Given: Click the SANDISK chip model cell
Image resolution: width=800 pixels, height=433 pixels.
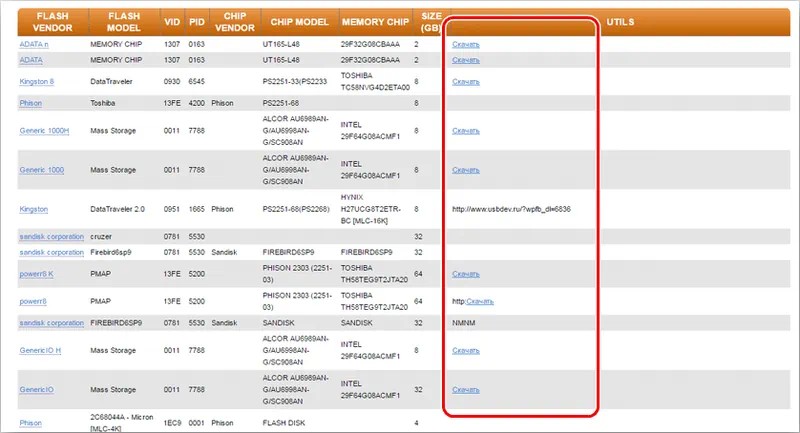Looking at the screenshot, I should 279,323.
